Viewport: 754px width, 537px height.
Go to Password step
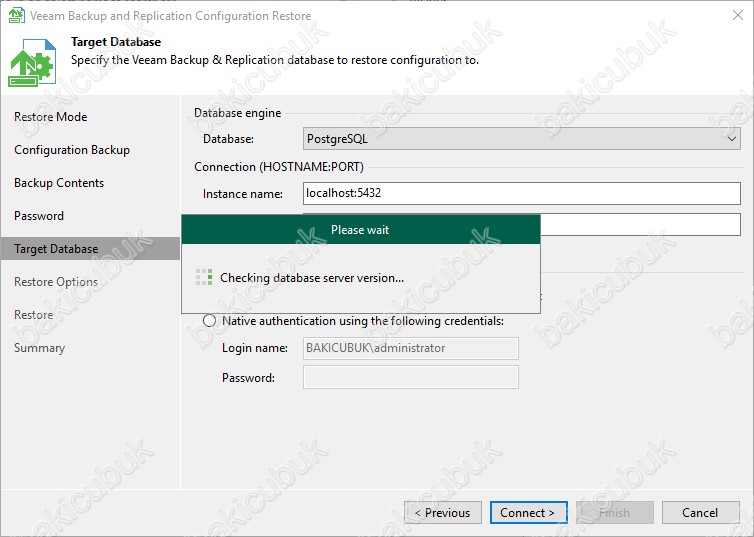[38, 216]
